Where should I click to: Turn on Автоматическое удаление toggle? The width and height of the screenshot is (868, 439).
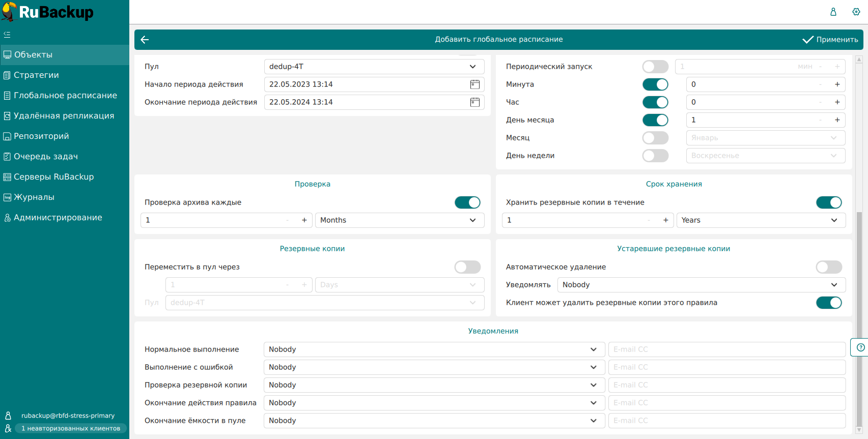828,267
